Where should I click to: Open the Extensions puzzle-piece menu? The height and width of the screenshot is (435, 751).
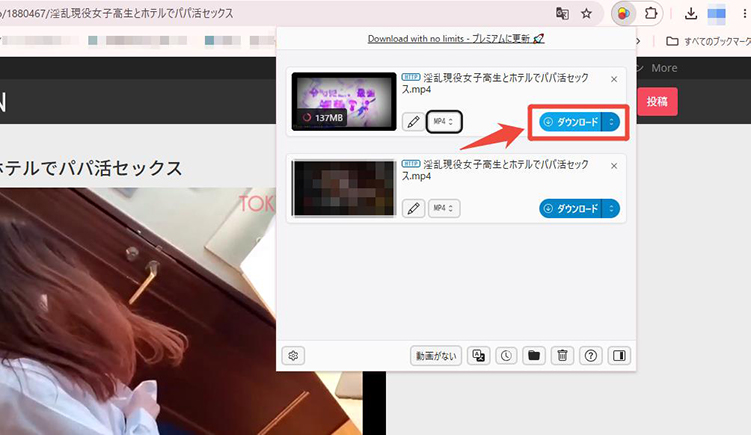[651, 13]
